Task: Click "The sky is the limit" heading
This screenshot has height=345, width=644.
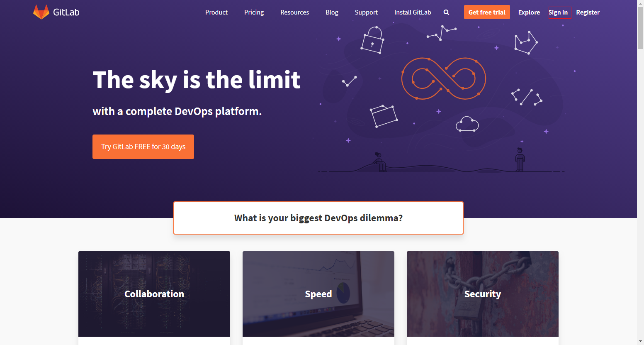Action: [x=197, y=80]
